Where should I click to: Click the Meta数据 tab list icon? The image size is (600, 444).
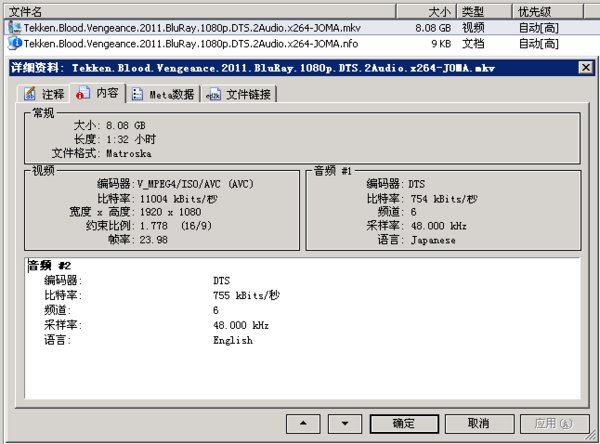tap(137, 94)
